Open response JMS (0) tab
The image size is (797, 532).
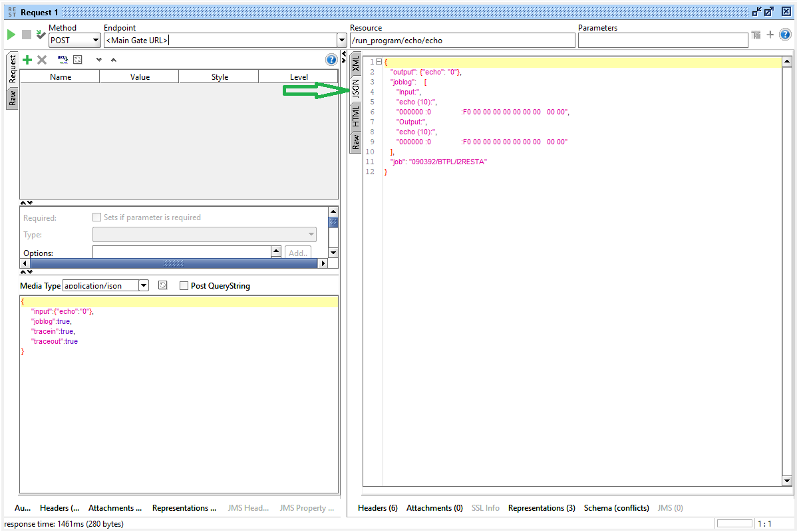pos(670,507)
